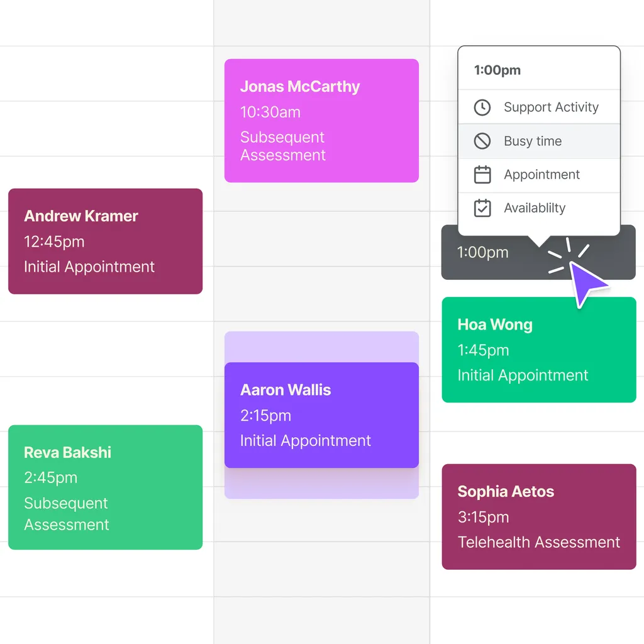Open Andrew Kramer's 12:45pm Initial Appointment

coord(104,241)
